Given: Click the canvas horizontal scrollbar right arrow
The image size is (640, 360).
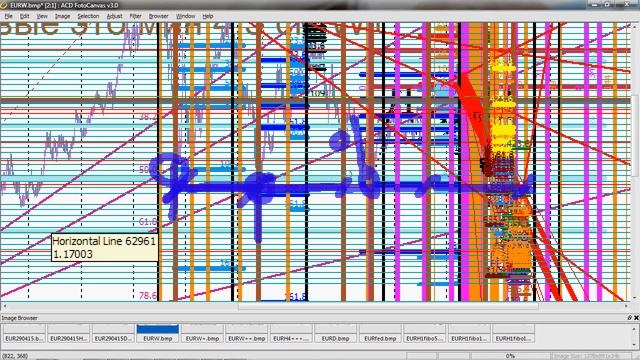Looking at the screenshot, I should point(626,306).
